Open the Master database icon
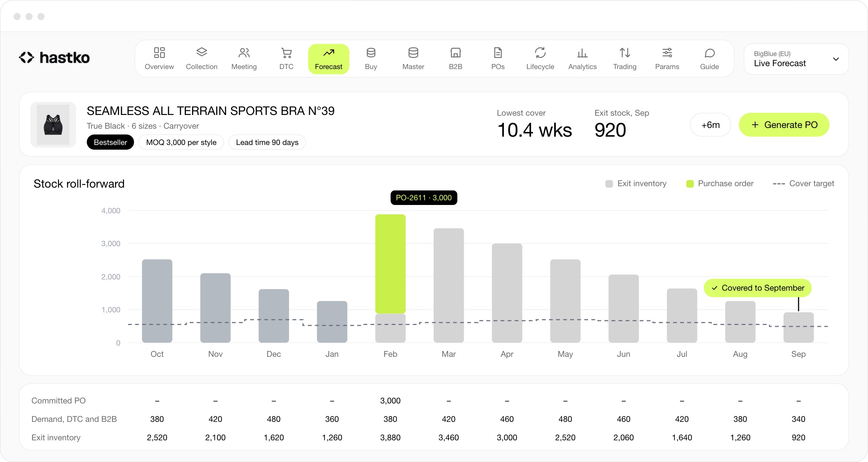 (x=413, y=53)
